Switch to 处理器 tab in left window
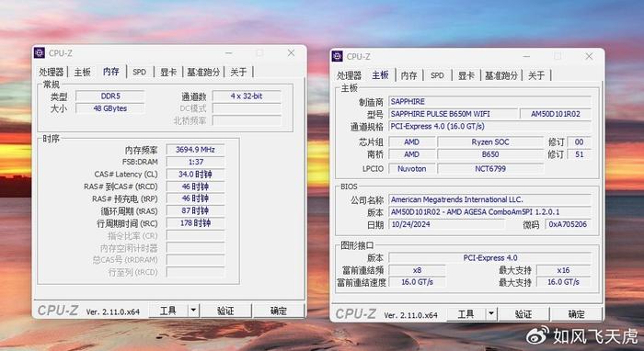The height and width of the screenshot is (351, 644). coord(52,73)
